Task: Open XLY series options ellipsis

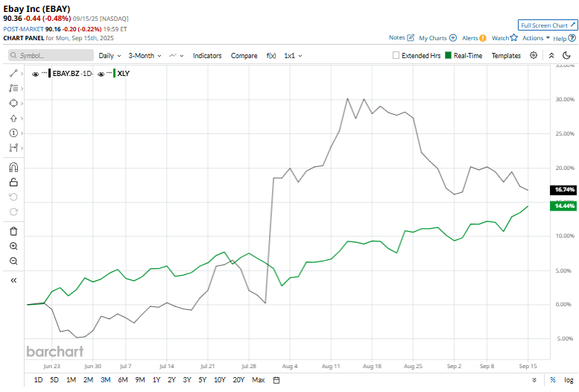Action: [109, 73]
